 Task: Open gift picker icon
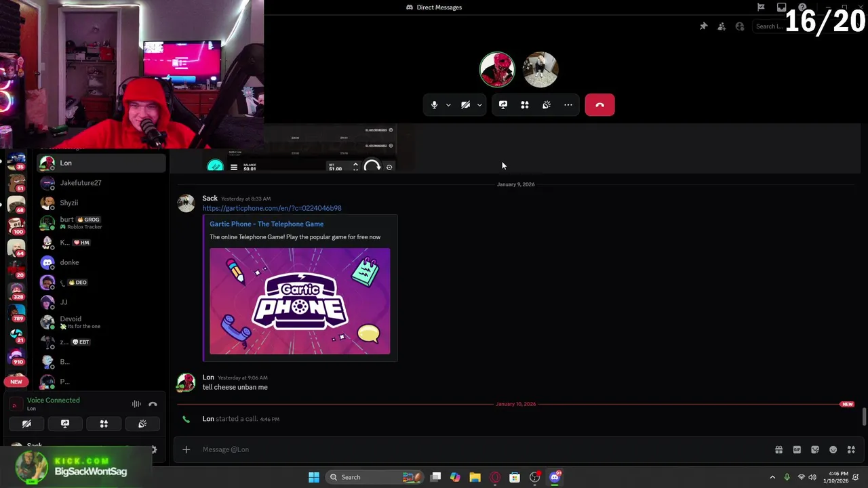point(778,449)
